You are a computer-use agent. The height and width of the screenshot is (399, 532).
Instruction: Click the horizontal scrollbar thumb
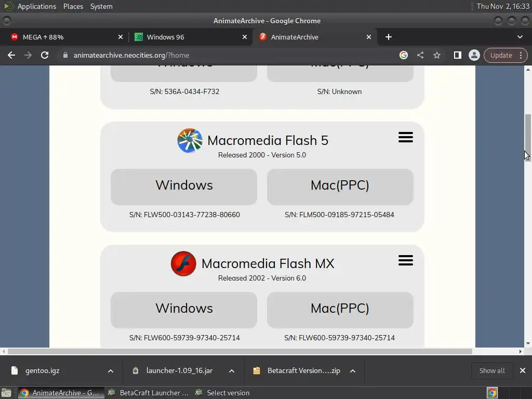[x=240, y=352]
